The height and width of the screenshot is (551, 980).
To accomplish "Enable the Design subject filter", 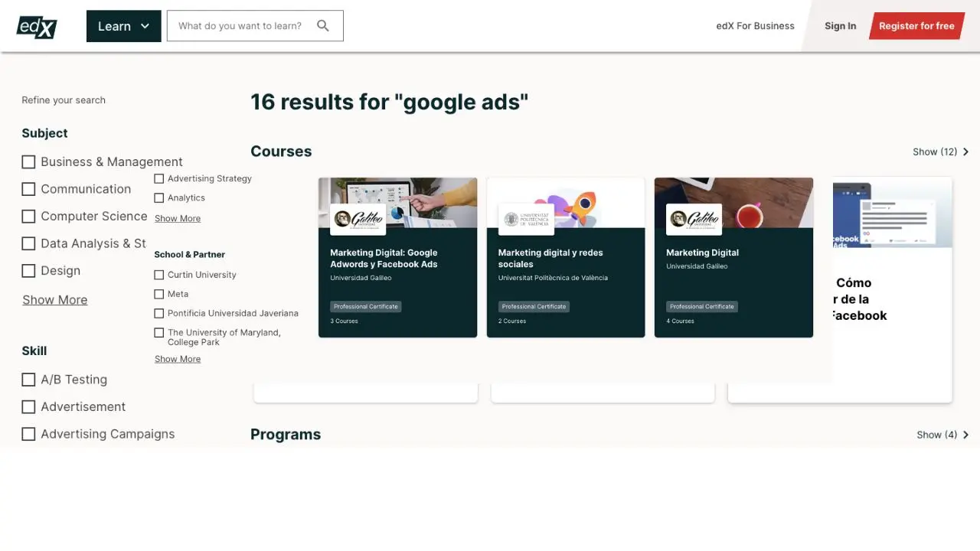I will coord(28,271).
